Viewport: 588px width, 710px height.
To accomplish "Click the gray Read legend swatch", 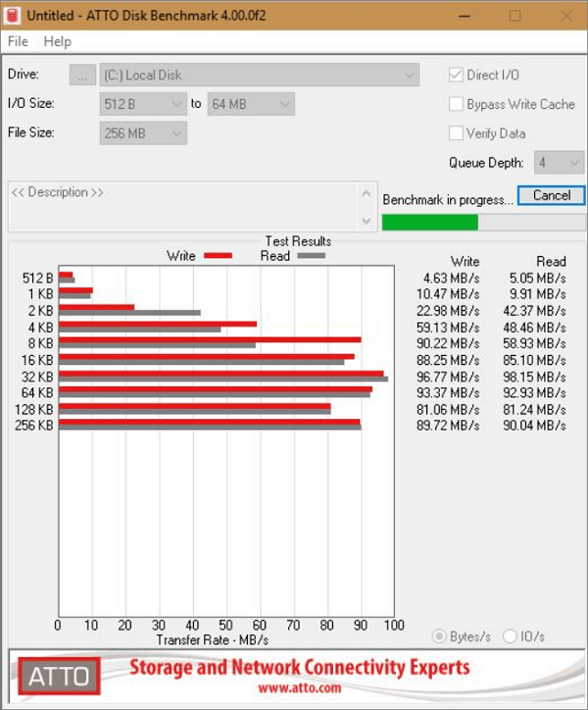I will pyautogui.click(x=310, y=256).
